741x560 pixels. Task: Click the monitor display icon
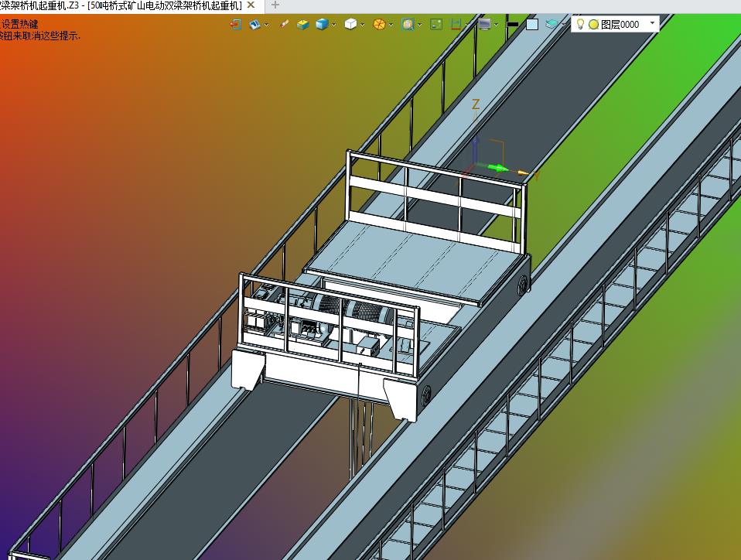[x=484, y=24]
